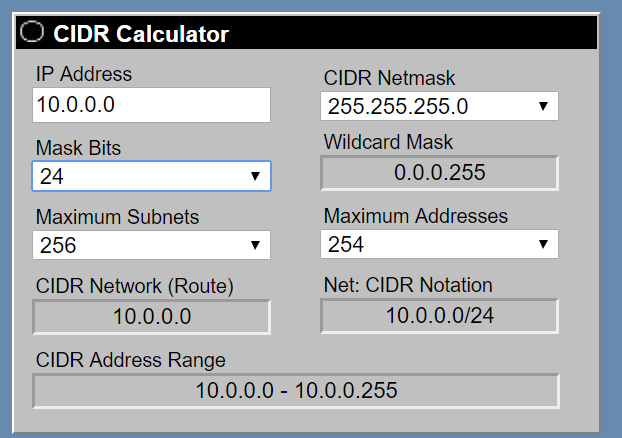Click the "Wildcard Mask" label text
The width and height of the screenshot is (622, 438).
pos(388,143)
